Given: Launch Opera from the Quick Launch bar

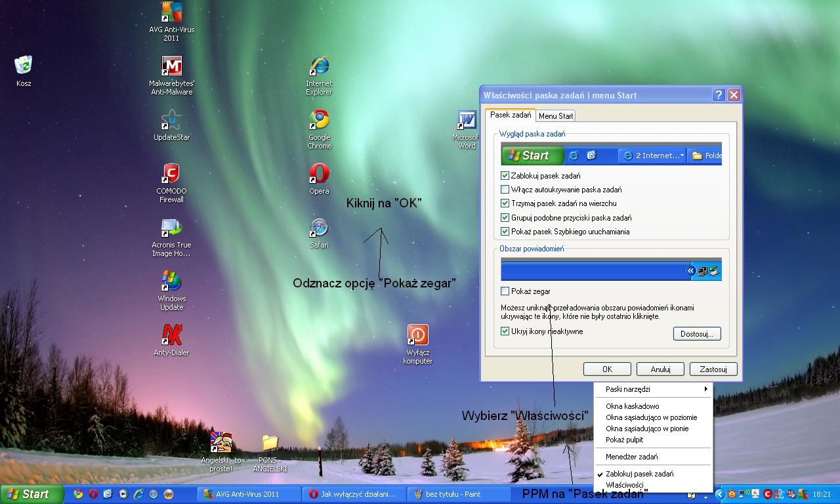Looking at the screenshot, I should [93, 493].
